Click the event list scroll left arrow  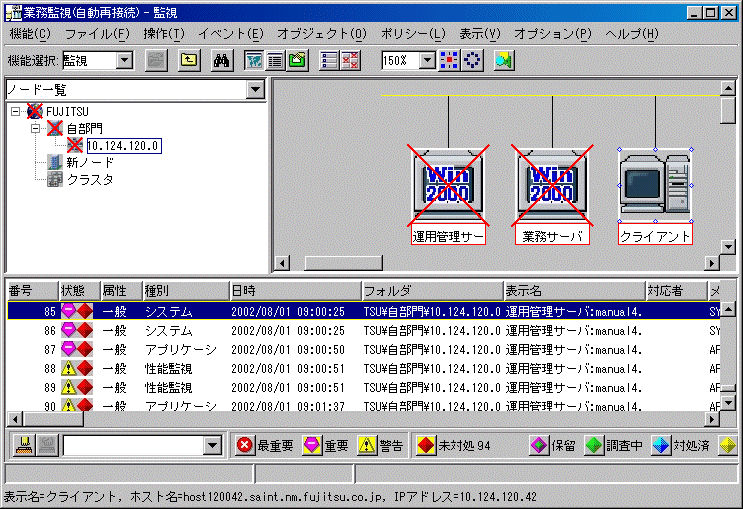tap(15, 419)
